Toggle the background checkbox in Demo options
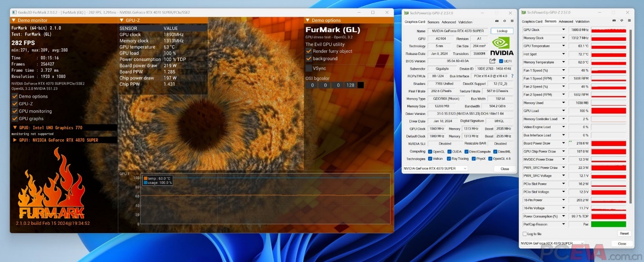 pos(308,59)
